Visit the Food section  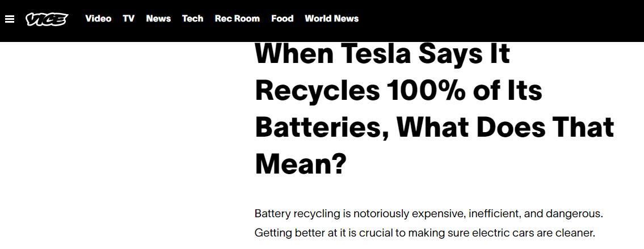coord(282,19)
